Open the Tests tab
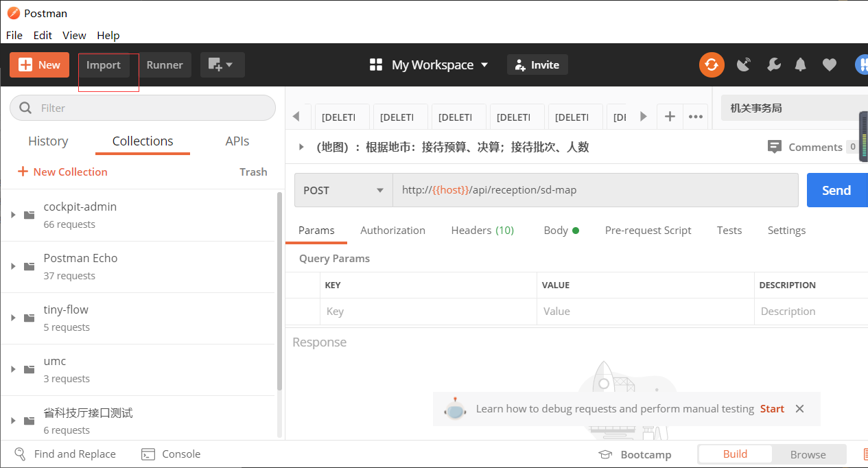 click(x=729, y=231)
